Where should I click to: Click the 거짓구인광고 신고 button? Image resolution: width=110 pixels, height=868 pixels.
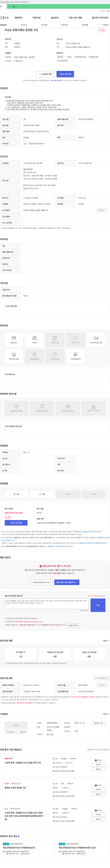click(102, 678)
